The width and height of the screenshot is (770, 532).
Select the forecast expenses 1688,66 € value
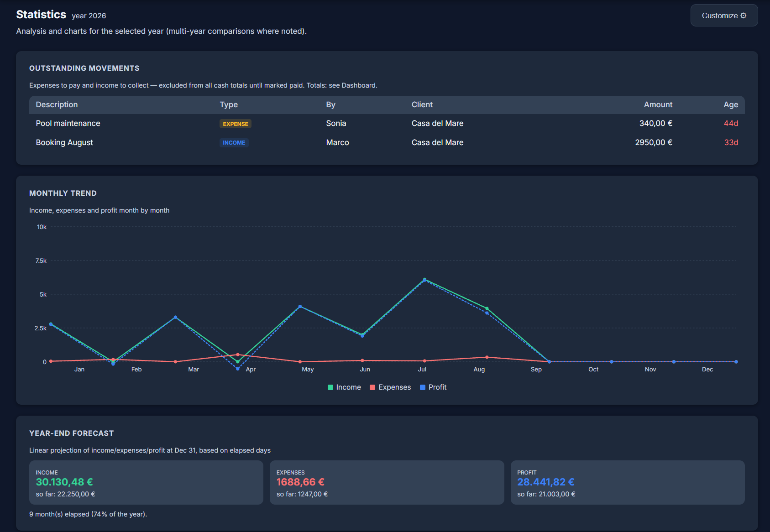[x=300, y=482]
